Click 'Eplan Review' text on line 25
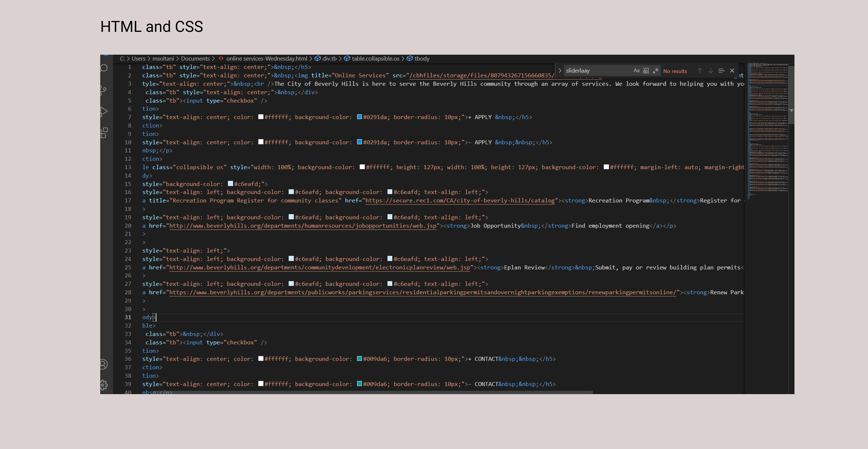Viewport: 868px width, 449px height. coord(524,268)
